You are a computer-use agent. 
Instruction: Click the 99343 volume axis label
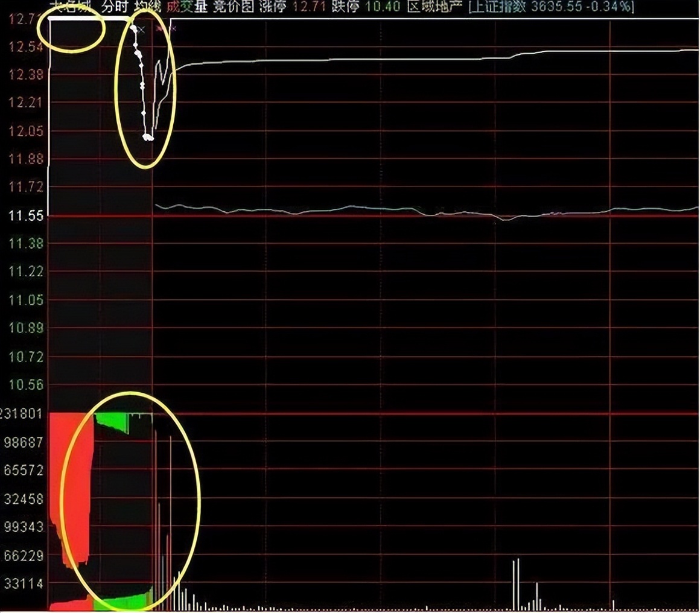click(x=23, y=527)
